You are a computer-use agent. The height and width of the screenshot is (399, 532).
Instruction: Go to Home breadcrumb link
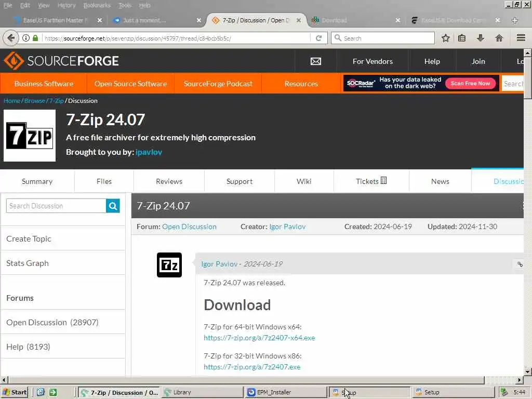(12, 101)
